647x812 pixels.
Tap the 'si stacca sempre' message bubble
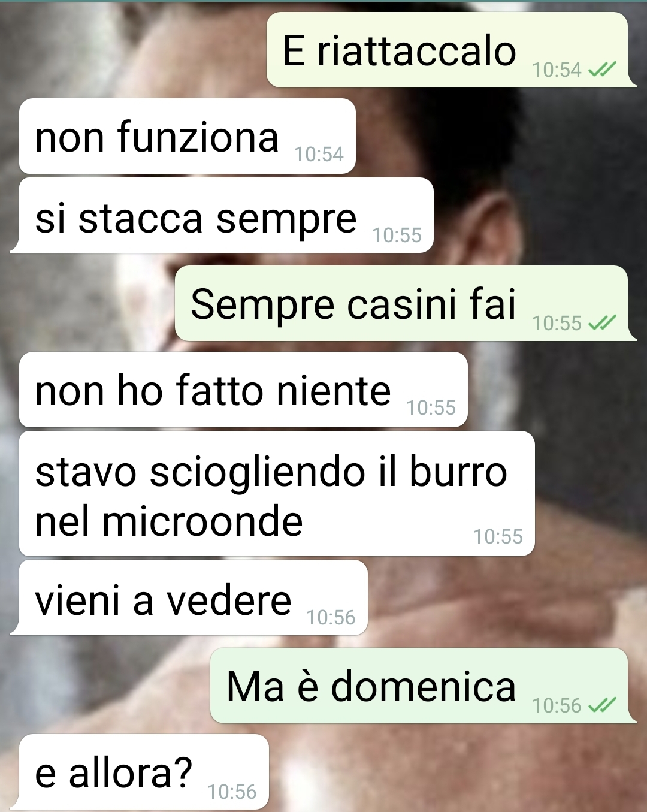pos(222,216)
